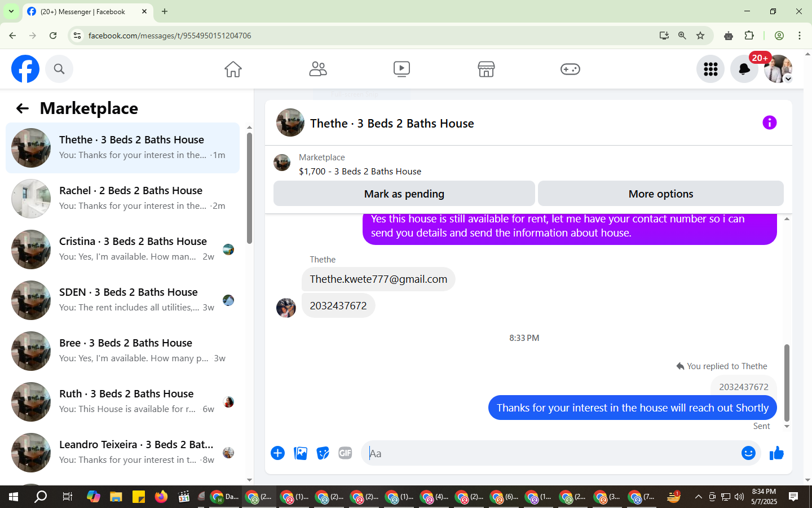This screenshot has height=508, width=812.
Task: Bookmark this page with the star
Action: (700, 36)
